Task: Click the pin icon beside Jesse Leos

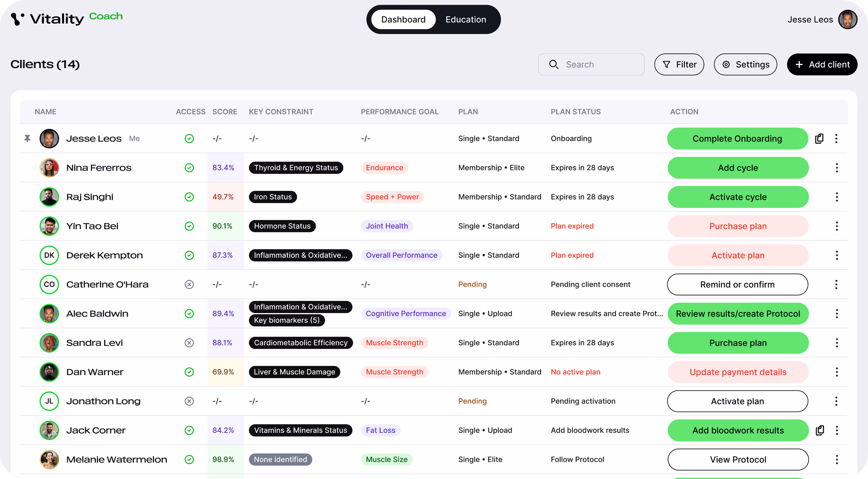Action: pos(27,138)
